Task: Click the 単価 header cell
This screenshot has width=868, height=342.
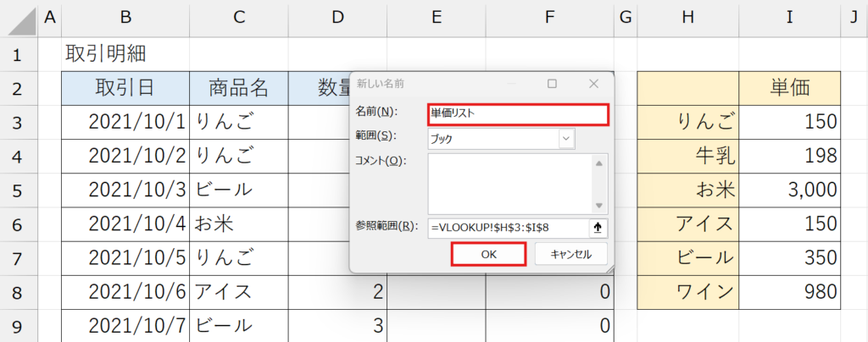Action: [x=789, y=88]
